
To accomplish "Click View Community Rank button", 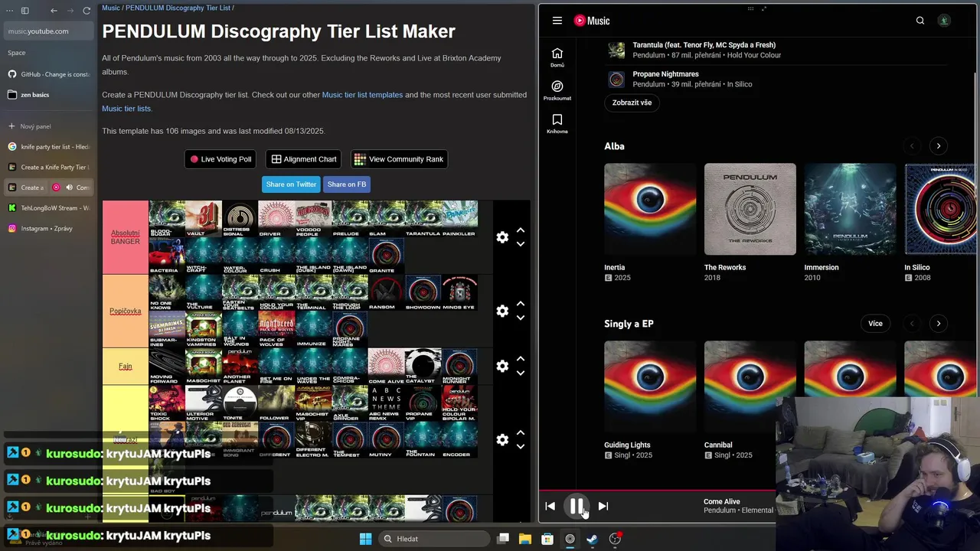I will tap(399, 159).
